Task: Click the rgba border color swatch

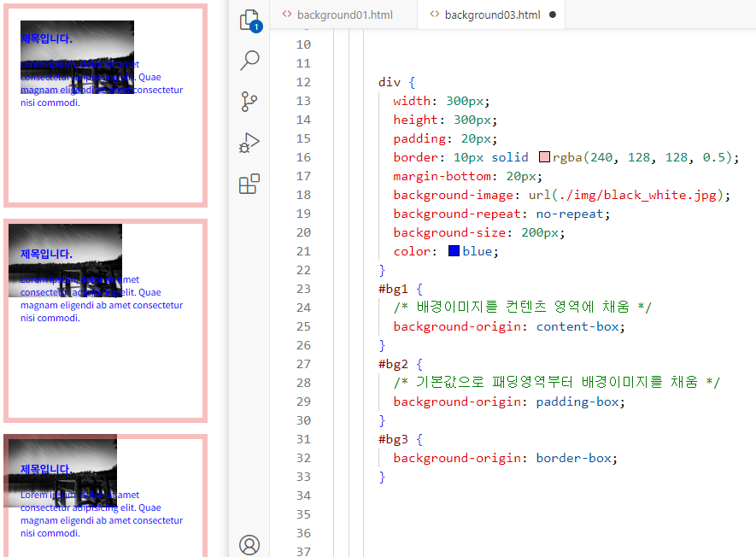Action: (544, 156)
